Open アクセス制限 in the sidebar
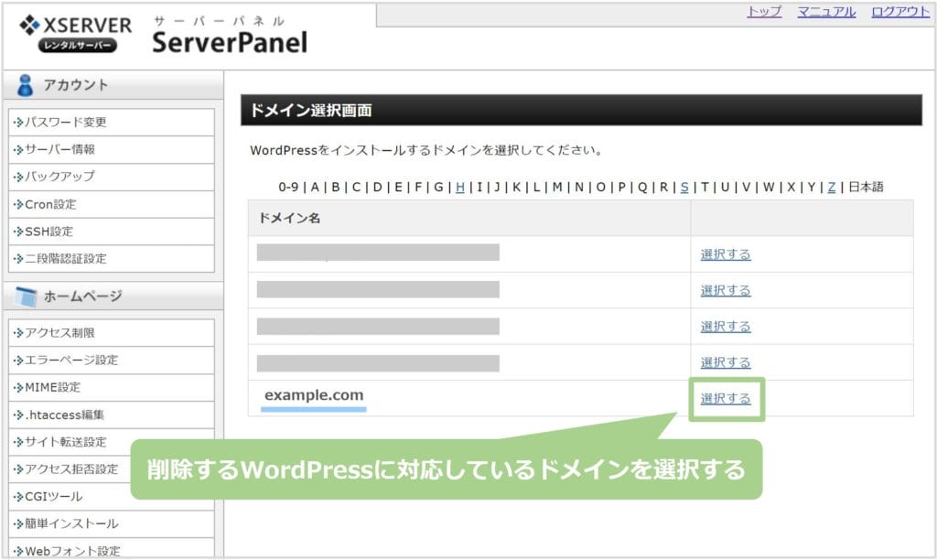 (x=112, y=333)
